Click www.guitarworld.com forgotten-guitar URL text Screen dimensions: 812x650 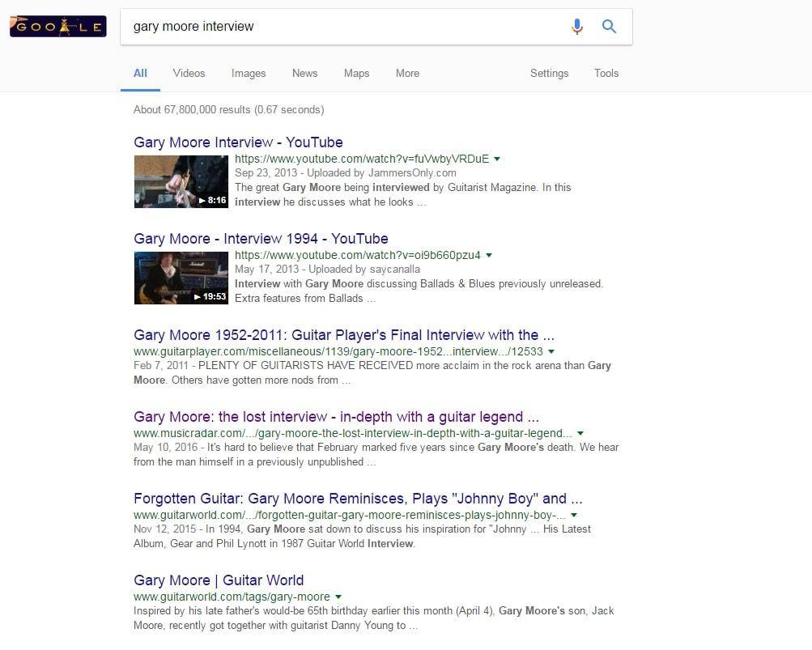(x=350, y=516)
